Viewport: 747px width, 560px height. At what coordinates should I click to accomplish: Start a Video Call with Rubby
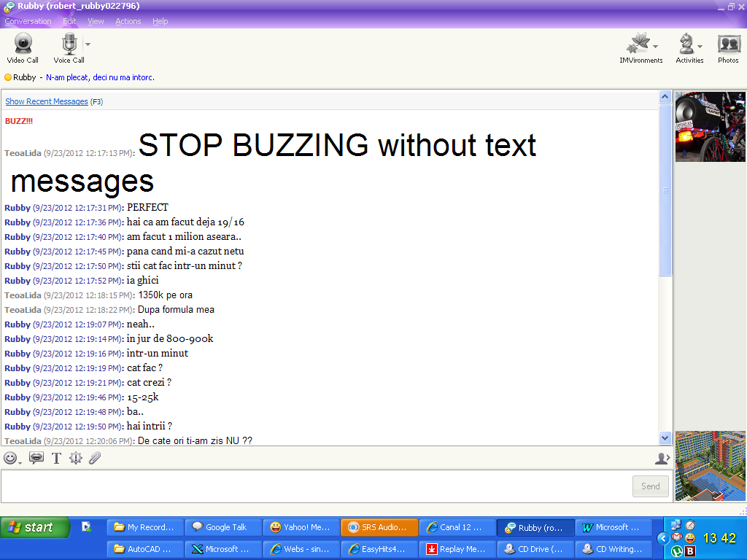[x=23, y=48]
